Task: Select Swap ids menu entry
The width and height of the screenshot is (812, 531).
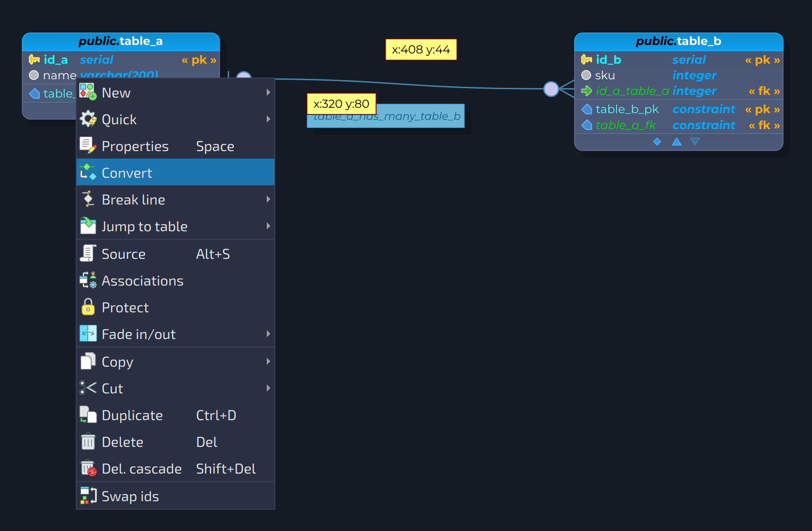Action: point(175,496)
